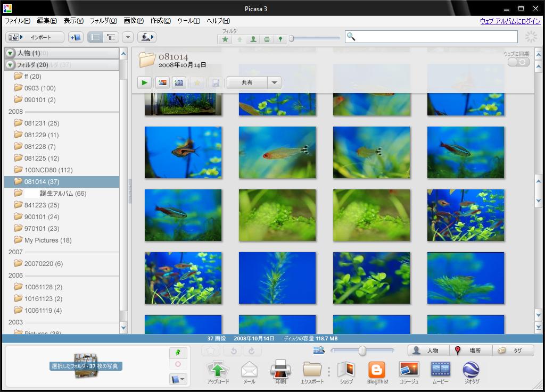Open the フォルダ menu
This screenshot has width=545, height=392.
(103, 21)
